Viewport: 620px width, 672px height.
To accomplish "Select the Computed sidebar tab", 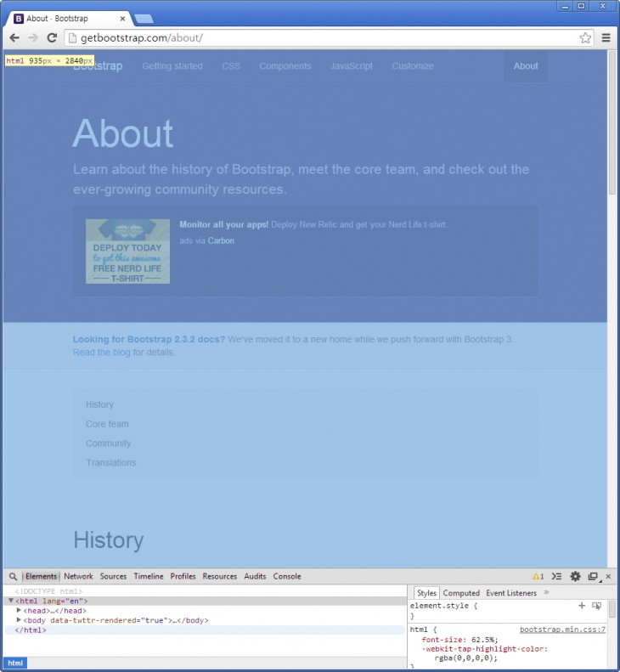I will pos(461,593).
